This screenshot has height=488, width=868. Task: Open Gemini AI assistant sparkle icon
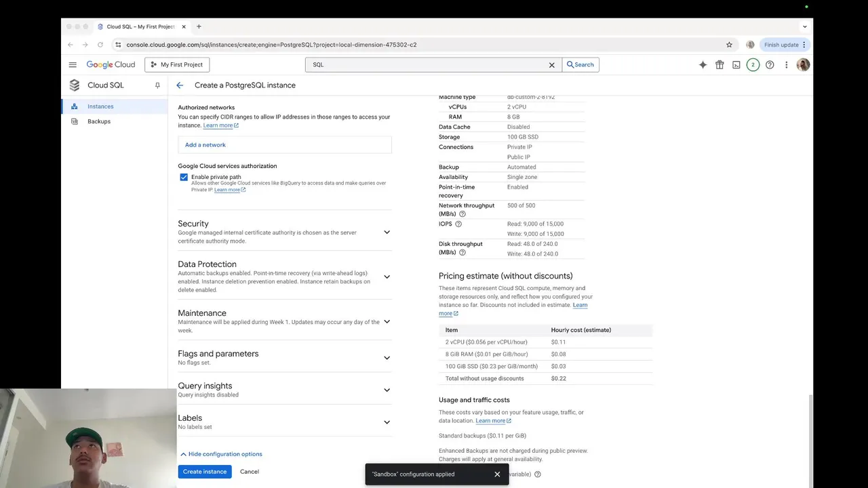click(703, 65)
